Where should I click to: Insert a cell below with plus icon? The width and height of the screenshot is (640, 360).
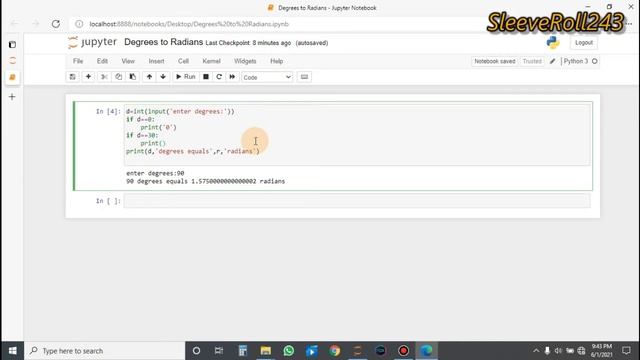coord(88,77)
